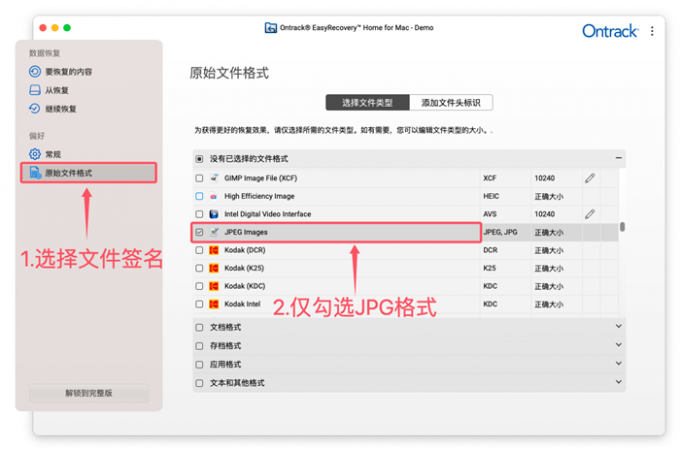The width and height of the screenshot is (680, 449).
Task: Open 继续恢复 sidebar item
Action: point(61,109)
